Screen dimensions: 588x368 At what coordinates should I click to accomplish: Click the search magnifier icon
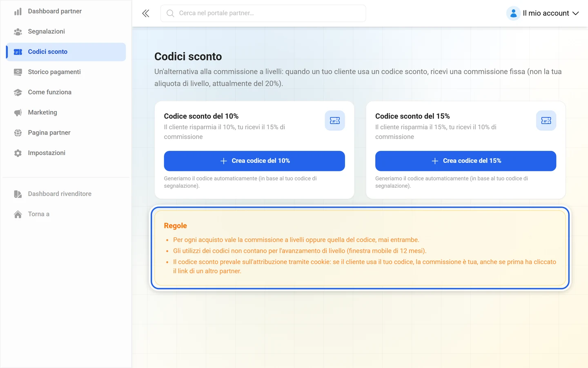point(170,13)
